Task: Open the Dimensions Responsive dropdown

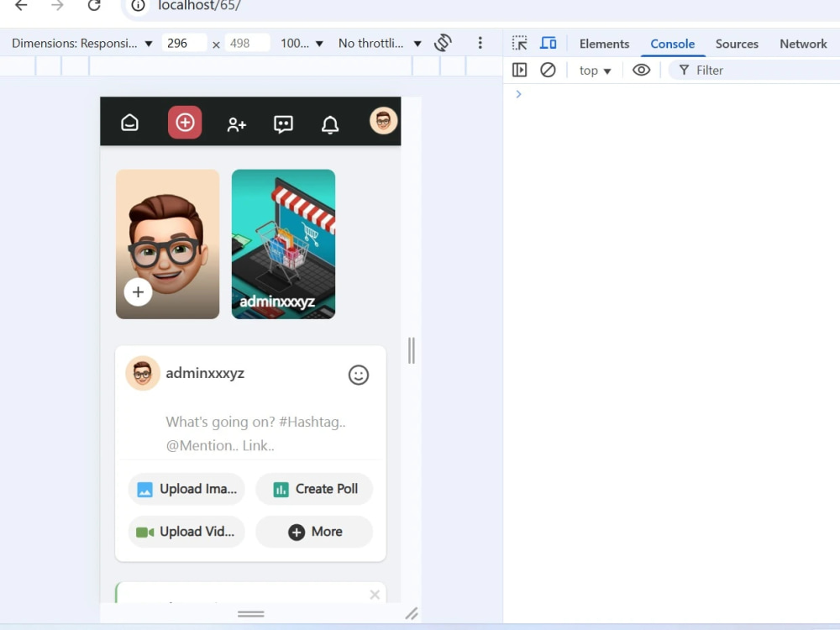Action: pyautogui.click(x=82, y=44)
